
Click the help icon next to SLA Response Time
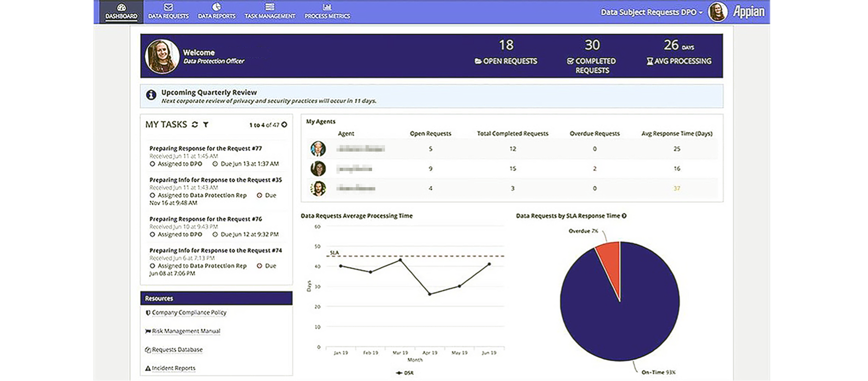pyautogui.click(x=624, y=216)
